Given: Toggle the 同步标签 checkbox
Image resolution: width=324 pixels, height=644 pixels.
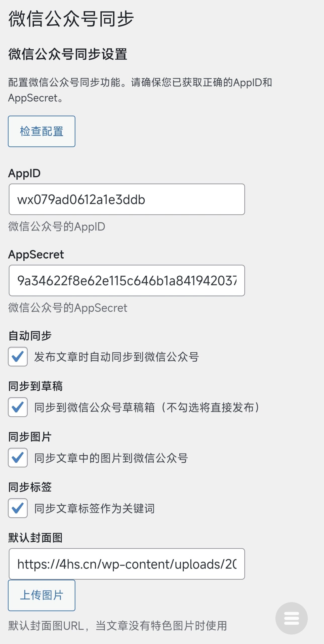Looking at the screenshot, I should 18,508.
